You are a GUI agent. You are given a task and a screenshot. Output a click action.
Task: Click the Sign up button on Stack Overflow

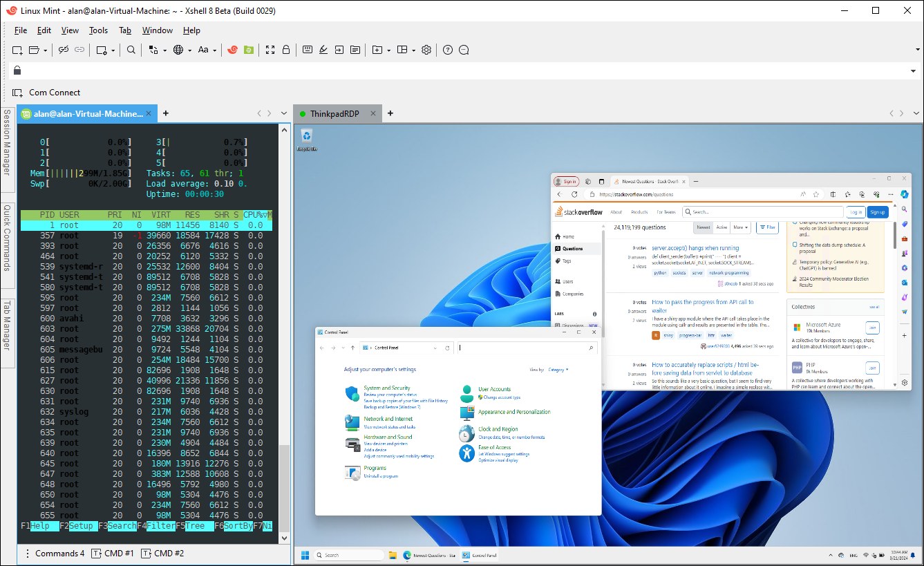click(x=878, y=212)
